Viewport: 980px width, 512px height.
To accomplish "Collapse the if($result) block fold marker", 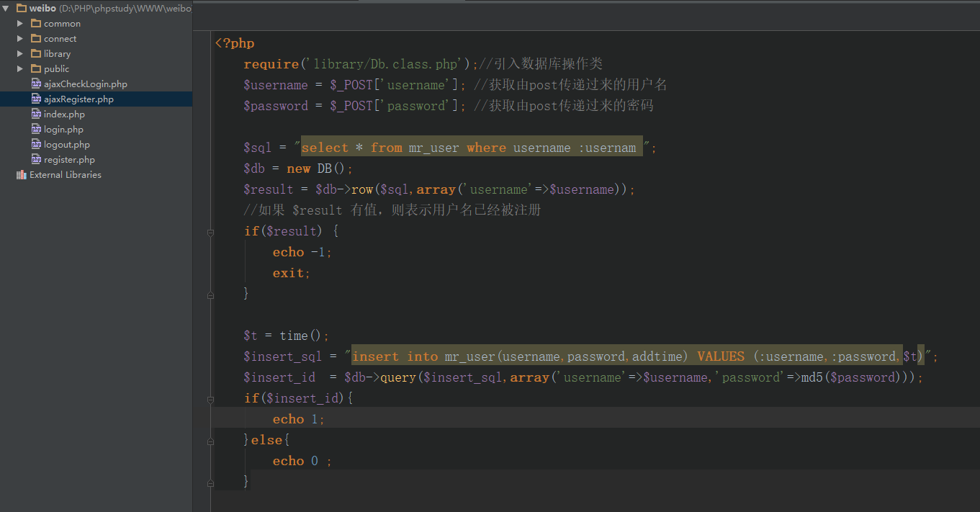I will (210, 232).
